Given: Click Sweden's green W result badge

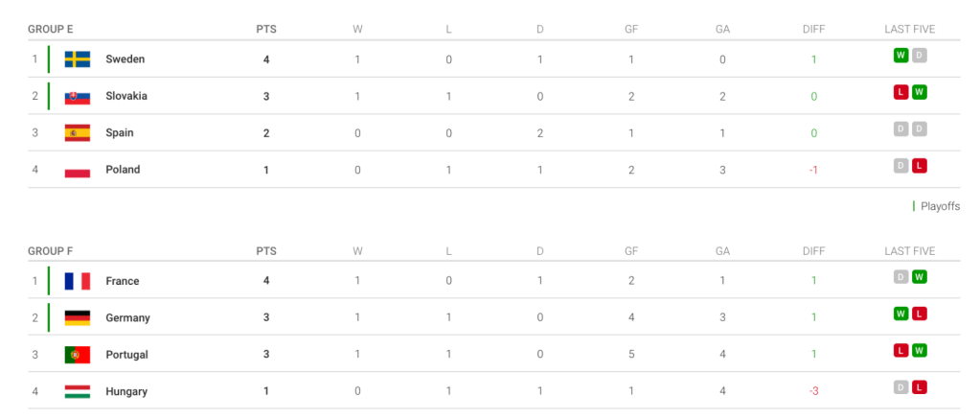Looking at the screenshot, I should tap(900, 56).
